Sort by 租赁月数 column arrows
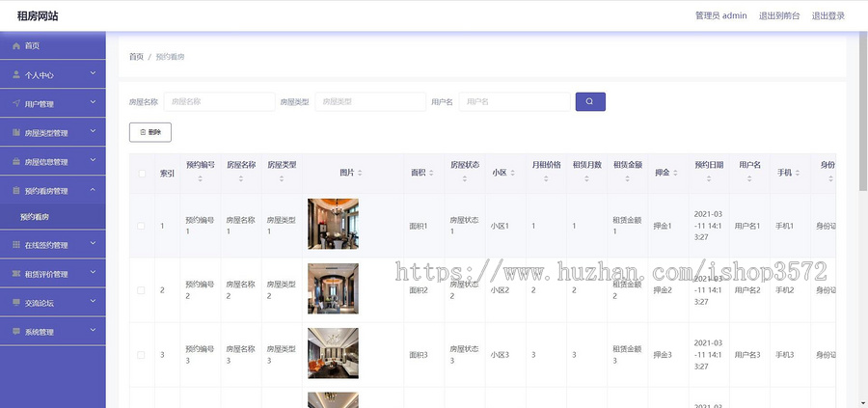 coord(586,178)
